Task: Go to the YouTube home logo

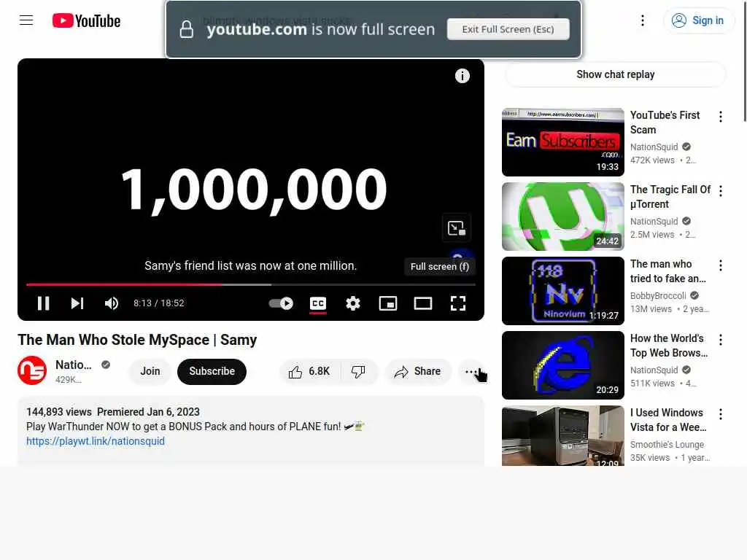Action: [86, 20]
